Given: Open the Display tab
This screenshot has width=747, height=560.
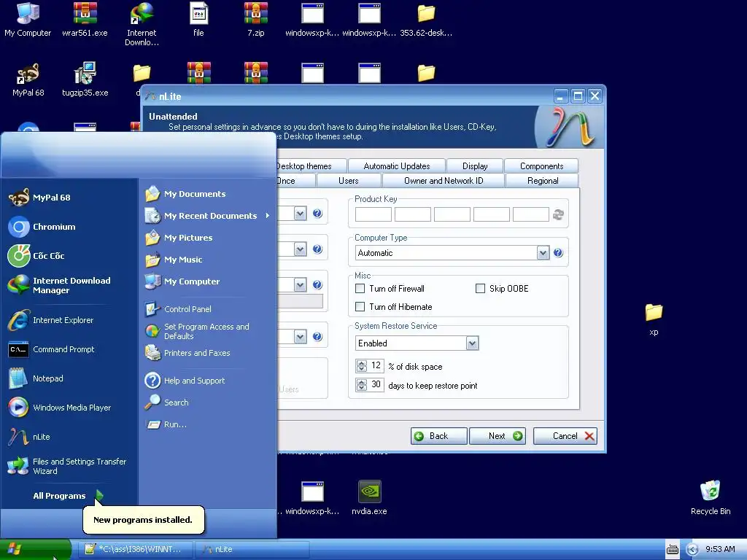Looking at the screenshot, I should (x=475, y=166).
